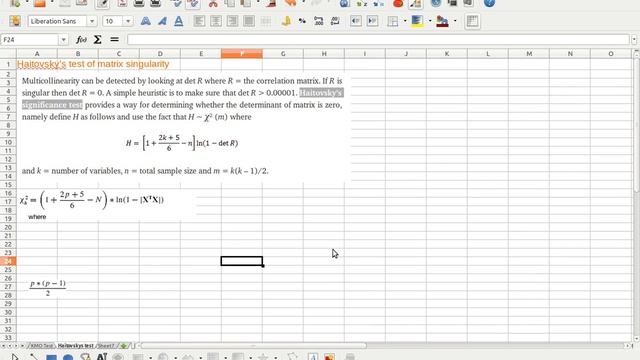Open the font size dropdown
This screenshot has width=640, height=360.
click(x=128, y=21)
